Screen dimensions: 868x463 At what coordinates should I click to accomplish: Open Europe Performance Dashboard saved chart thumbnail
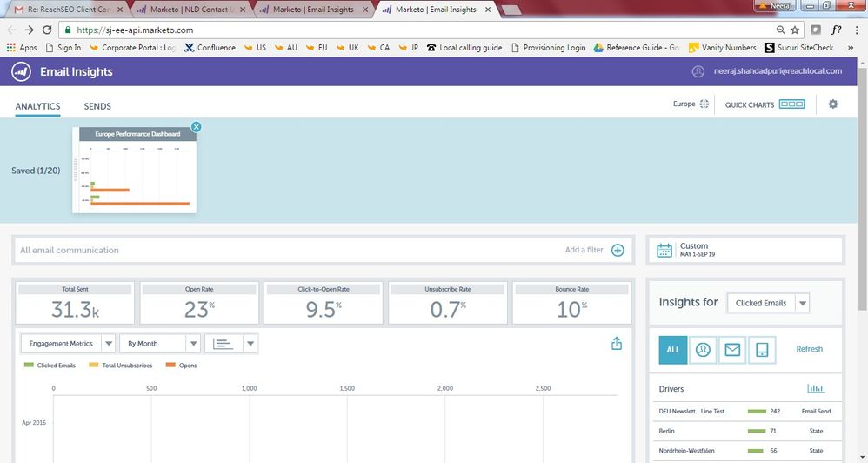[135, 171]
